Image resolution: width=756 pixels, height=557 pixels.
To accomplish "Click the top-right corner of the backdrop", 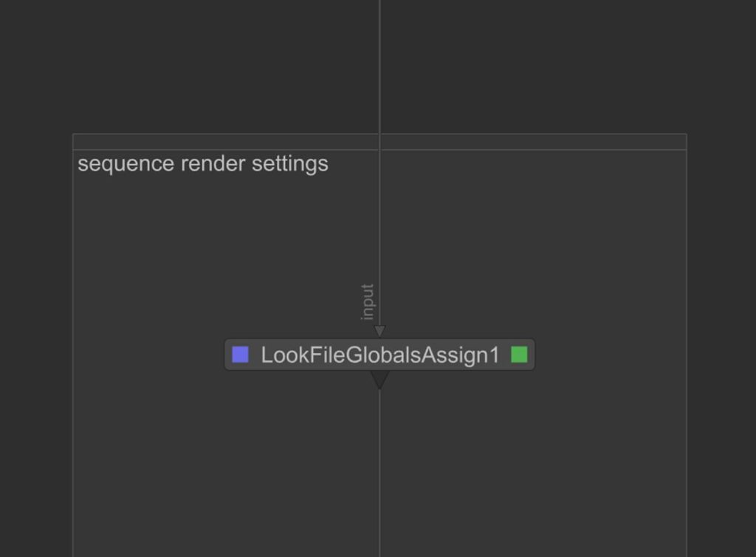I will tap(686, 134).
